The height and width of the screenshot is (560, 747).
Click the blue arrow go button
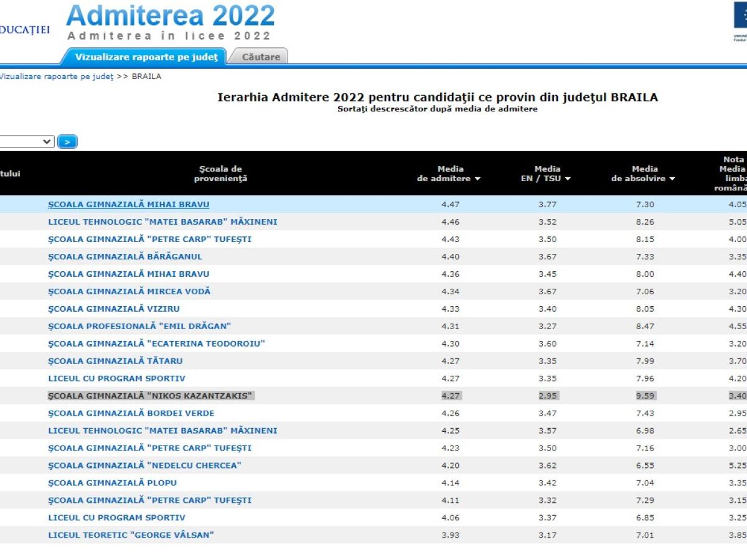(67, 142)
